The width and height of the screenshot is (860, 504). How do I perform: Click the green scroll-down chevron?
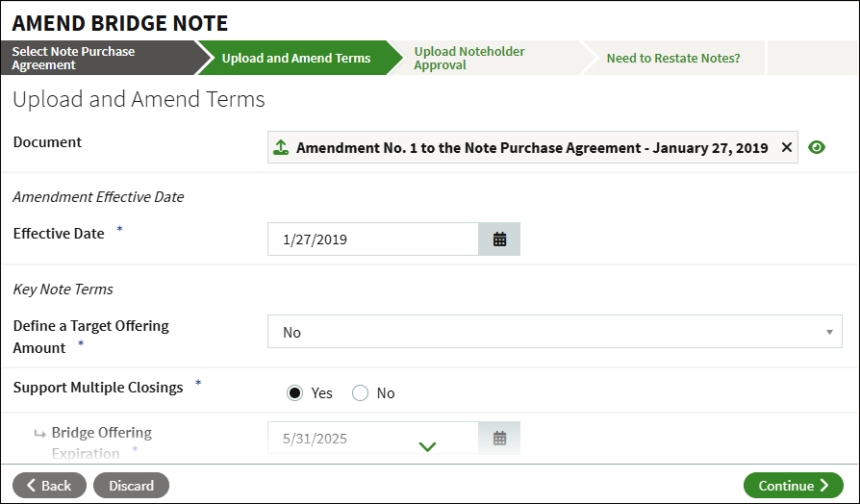pos(428,446)
